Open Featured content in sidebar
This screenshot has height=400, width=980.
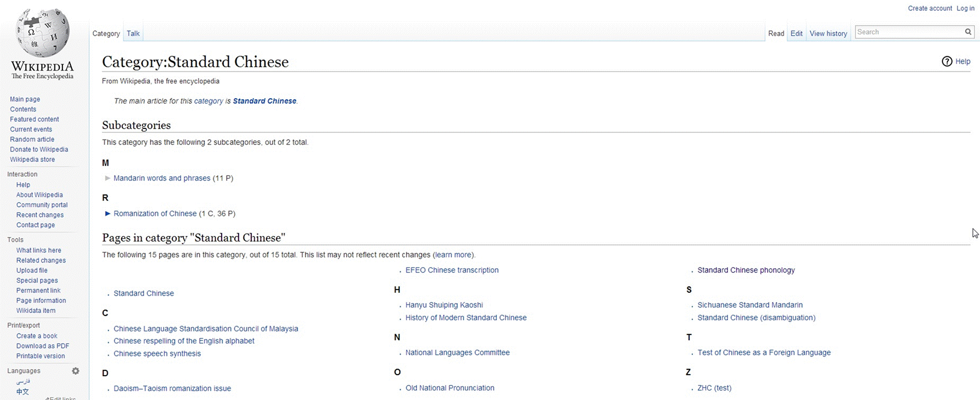tap(34, 119)
